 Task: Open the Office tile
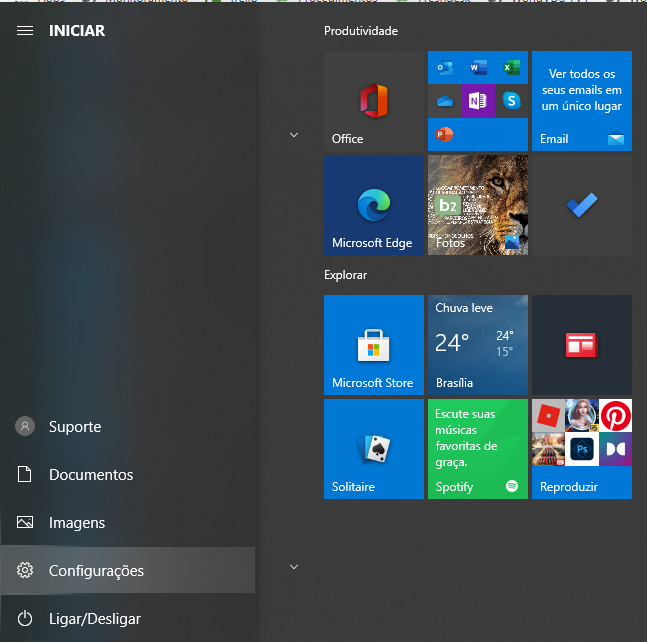pos(373,101)
